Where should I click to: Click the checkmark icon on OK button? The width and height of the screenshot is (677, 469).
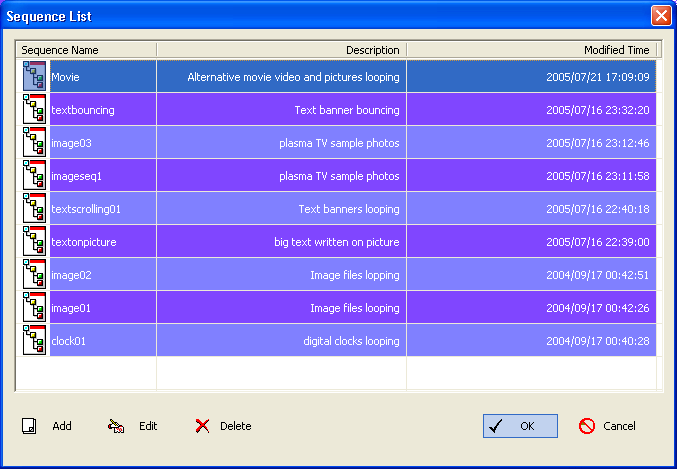[496, 426]
